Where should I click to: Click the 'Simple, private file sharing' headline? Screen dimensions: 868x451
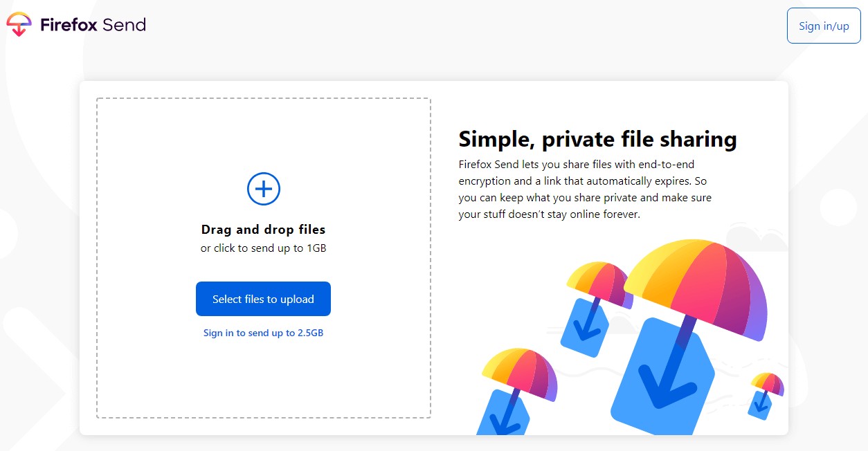[x=597, y=139]
